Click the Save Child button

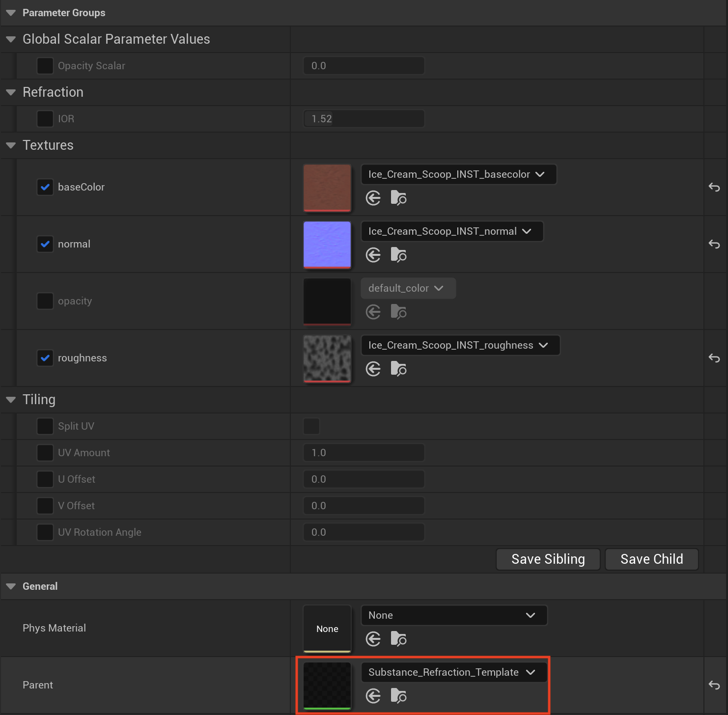tap(651, 559)
